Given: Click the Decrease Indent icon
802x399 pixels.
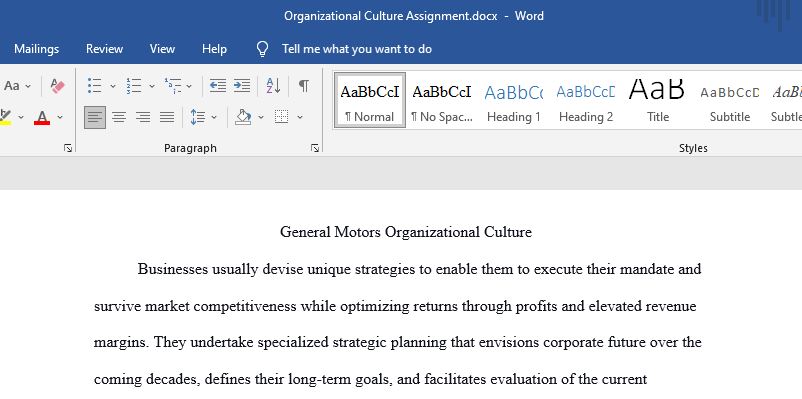Looking at the screenshot, I should 218,86.
